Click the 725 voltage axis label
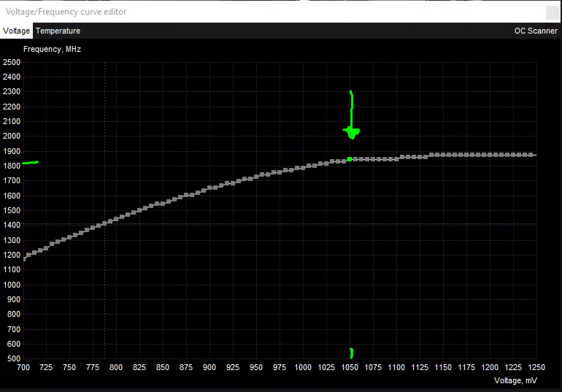Screen dimensions: 562x392 tap(46, 367)
